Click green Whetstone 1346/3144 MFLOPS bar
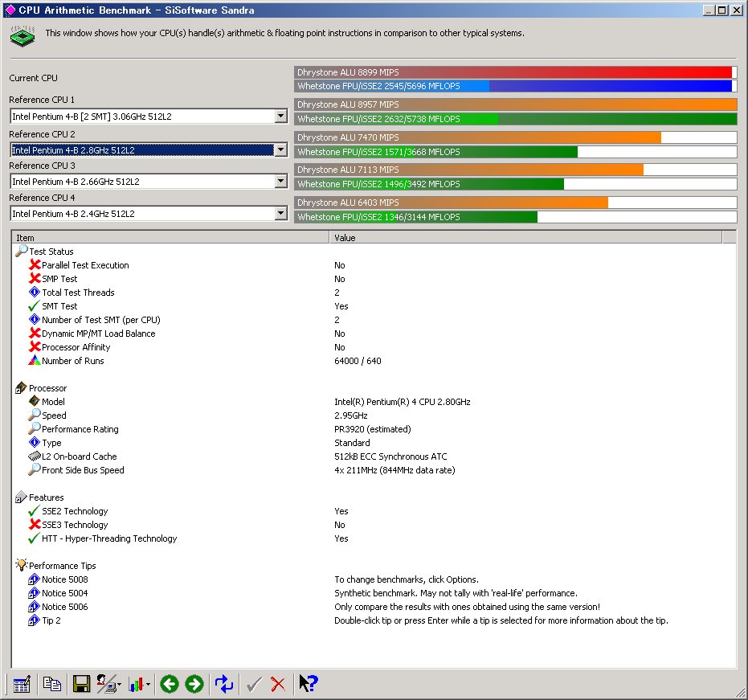Screen dimensions: 748x700 pyautogui.click(x=516, y=217)
